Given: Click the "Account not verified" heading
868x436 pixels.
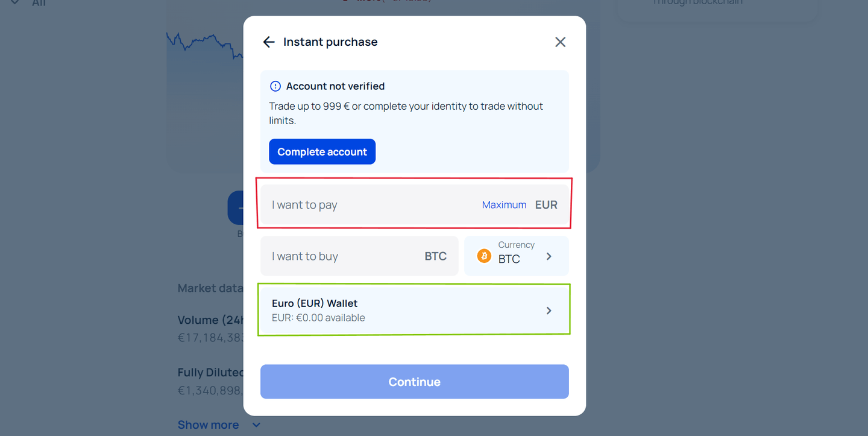Looking at the screenshot, I should [x=335, y=86].
